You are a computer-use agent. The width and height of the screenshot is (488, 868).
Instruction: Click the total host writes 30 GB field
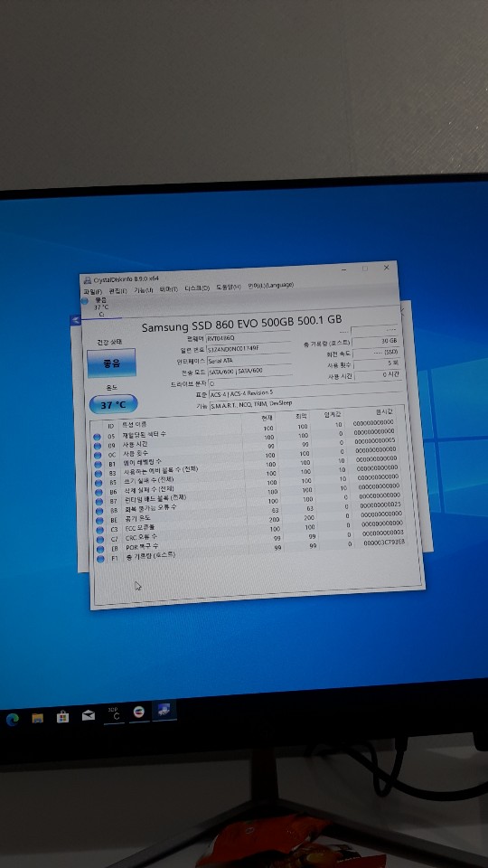click(375, 341)
